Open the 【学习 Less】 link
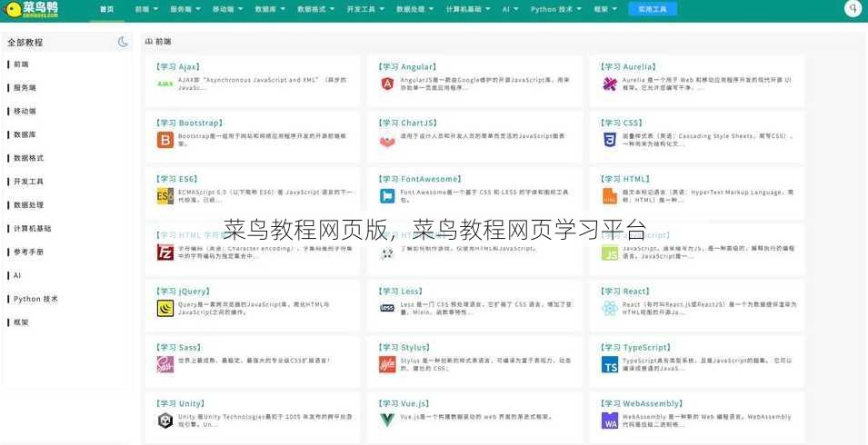This screenshot has height=445, width=868. 400,292
